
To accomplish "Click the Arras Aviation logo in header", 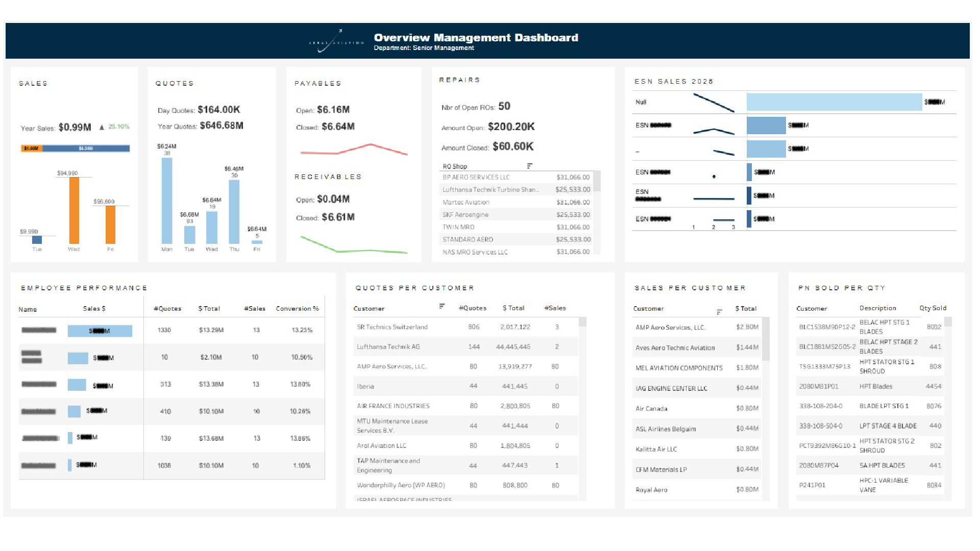I will click(x=336, y=41).
